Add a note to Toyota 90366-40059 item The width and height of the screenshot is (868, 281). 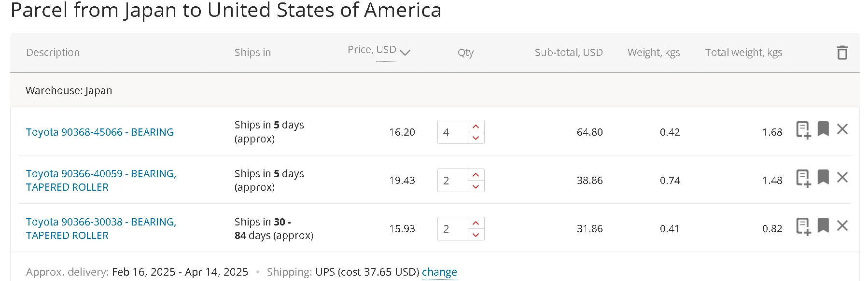[803, 178]
